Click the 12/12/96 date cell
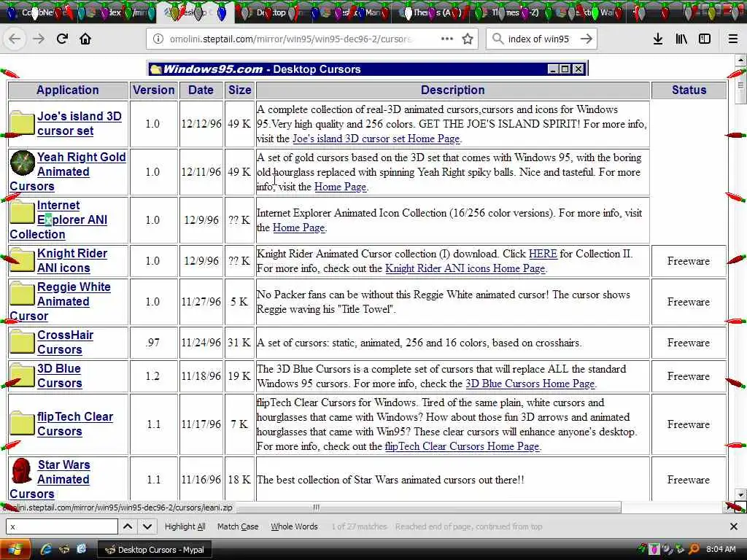The image size is (747, 560). (201, 124)
